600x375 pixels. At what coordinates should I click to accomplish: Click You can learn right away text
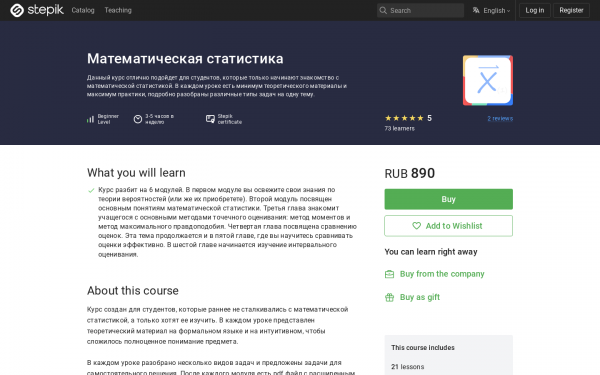coord(431,252)
